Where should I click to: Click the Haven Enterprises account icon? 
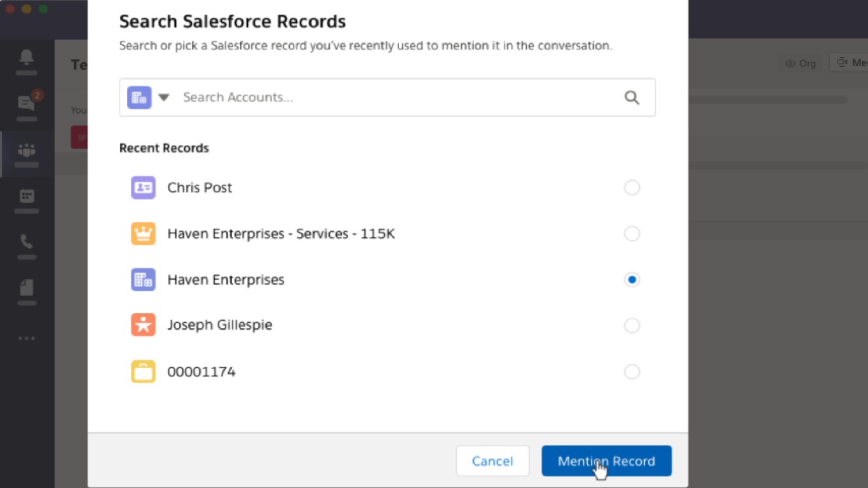click(x=143, y=280)
